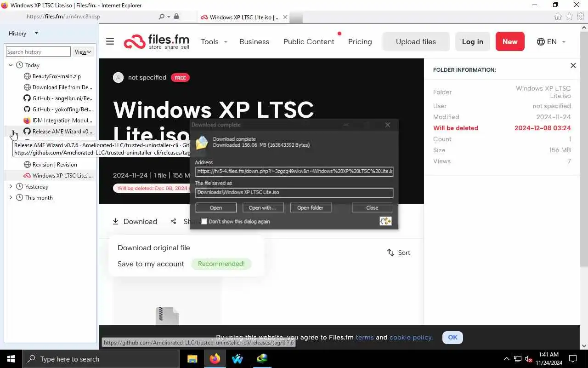Open Firefox from the taskbar
The image size is (588, 368).
coord(215,359)
